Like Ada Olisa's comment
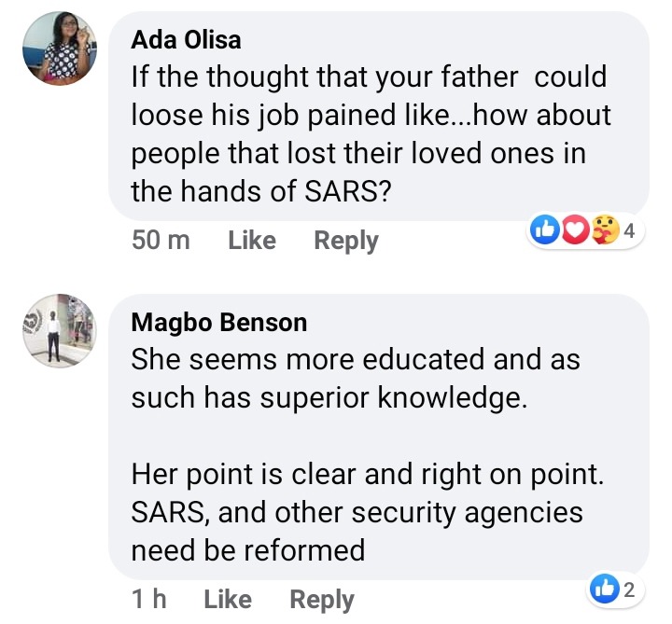The width and height of the screenshot is (672, 624). (x=252, y=241)
